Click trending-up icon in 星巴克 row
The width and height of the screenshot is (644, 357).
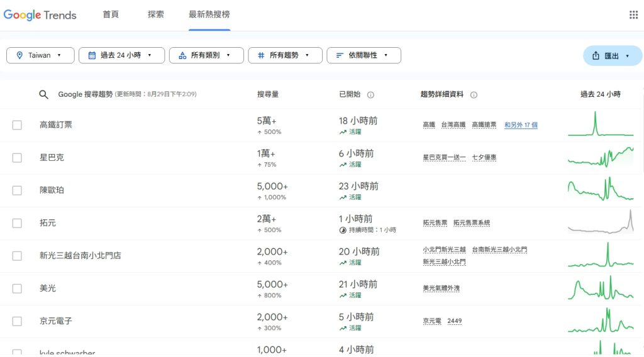343,165
